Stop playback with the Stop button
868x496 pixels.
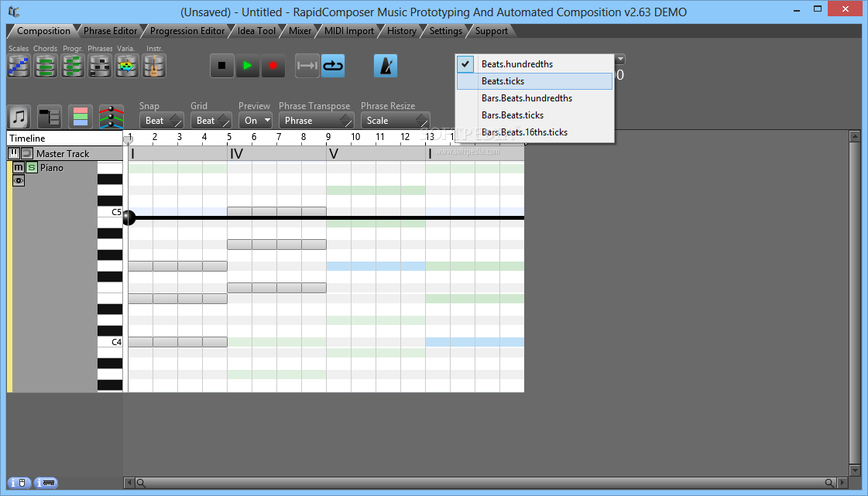pyautogui.click(x=222, y=66)
